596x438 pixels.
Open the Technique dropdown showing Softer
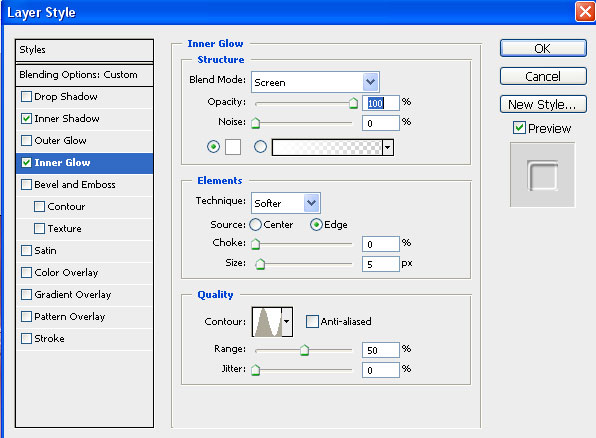tap(286, 203)
